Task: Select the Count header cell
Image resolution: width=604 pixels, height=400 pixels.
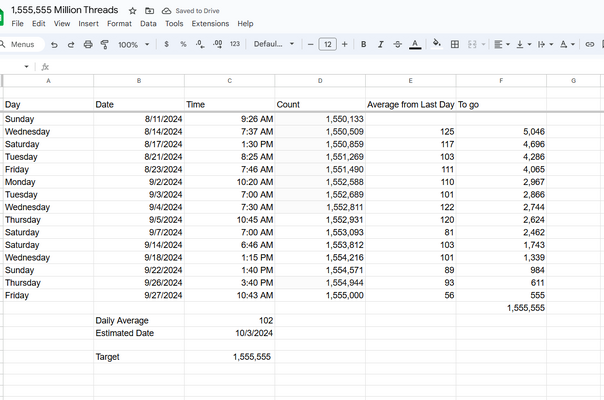Action: (320, 105)
